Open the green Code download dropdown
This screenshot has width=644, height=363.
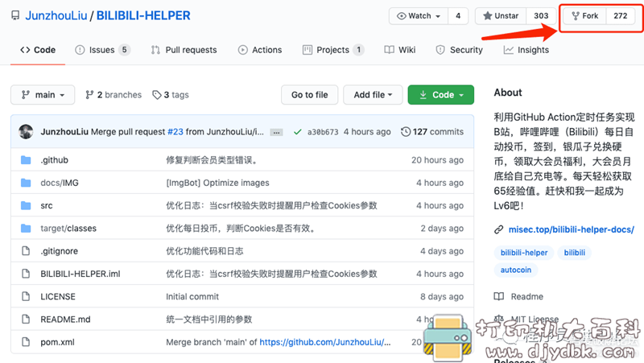click(440, 95)
